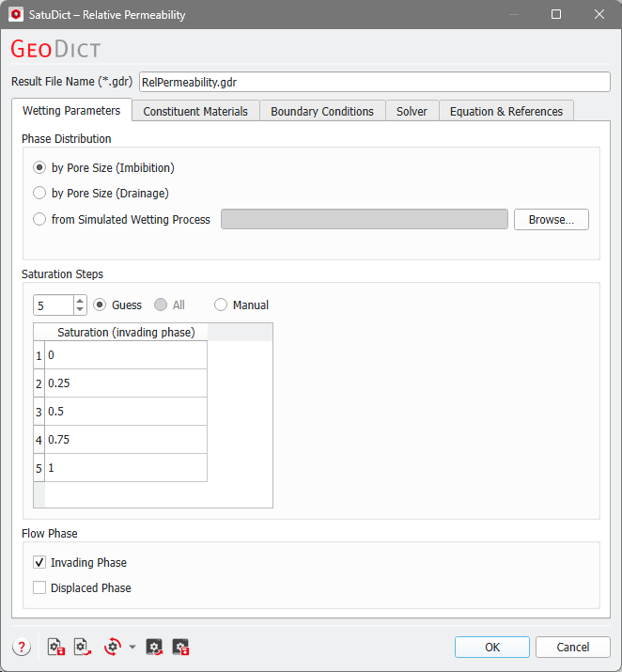The image size is (622, 672).
Task: Click row header number 3 in the saturation table
Action: coord(39,412)
